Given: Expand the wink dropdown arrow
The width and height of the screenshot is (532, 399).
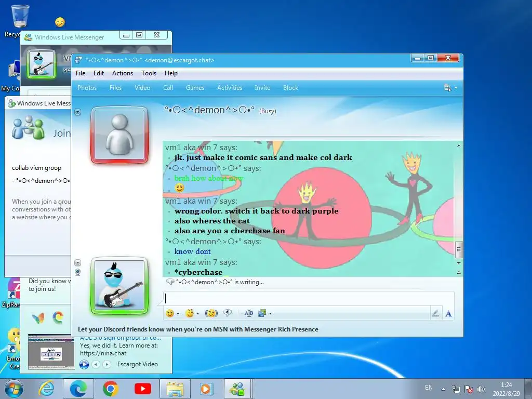Looking at the screenshot, I should point(197,314).
